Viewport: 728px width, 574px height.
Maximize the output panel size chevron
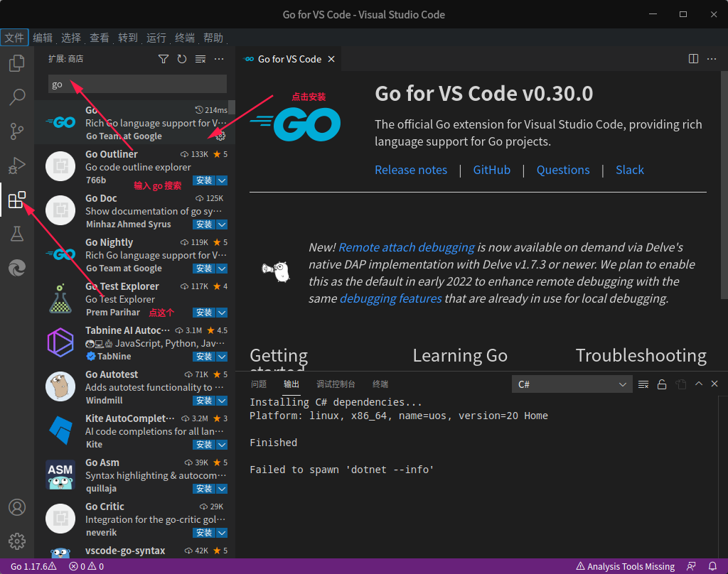tap(699, 384)
